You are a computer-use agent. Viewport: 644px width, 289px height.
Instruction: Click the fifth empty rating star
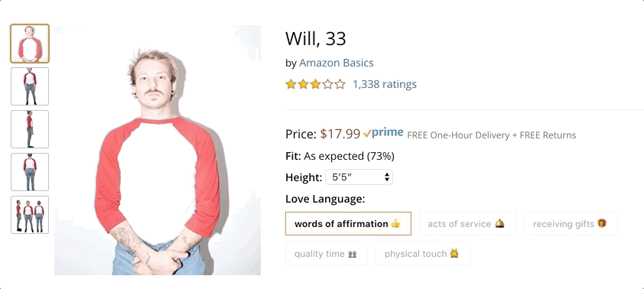(x=340, y=85)
